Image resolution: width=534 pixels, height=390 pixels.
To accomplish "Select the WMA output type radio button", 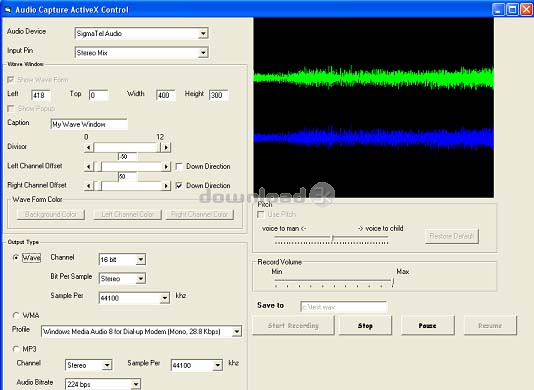I will click(x=16, y=315).
